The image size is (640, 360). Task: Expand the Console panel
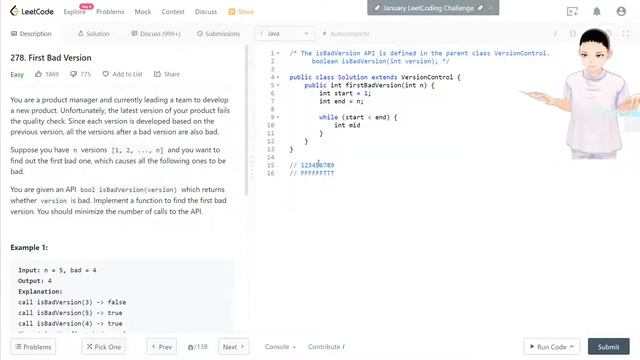pyautogui.click(x=280, y=347)
